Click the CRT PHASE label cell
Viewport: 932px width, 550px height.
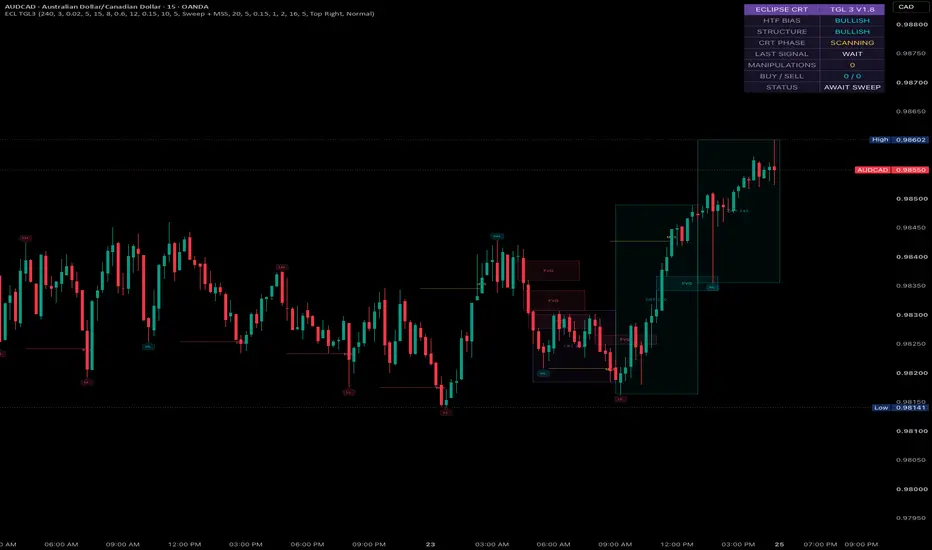point(781,43)
